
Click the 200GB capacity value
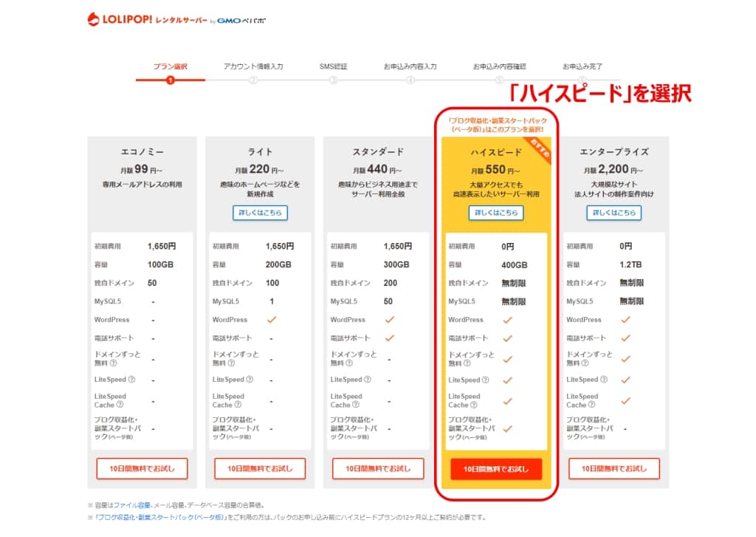point(278,265)
